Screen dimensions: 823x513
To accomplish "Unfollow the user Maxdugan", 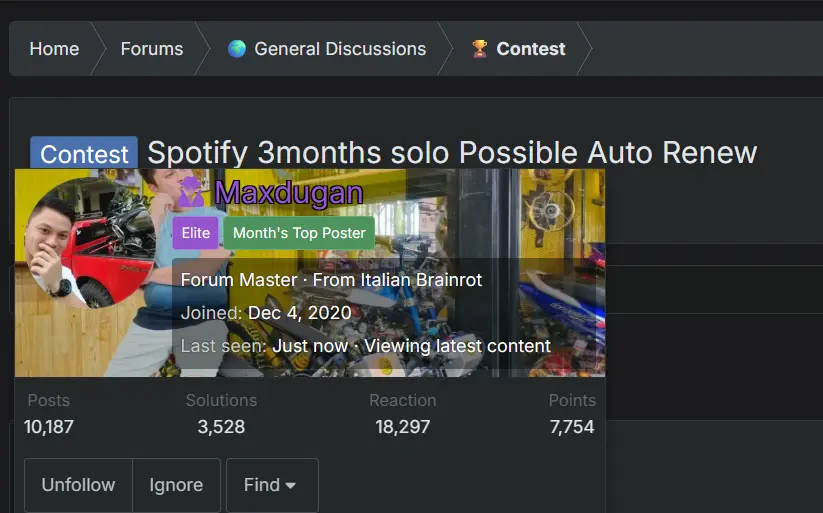I will pos(78,485).
